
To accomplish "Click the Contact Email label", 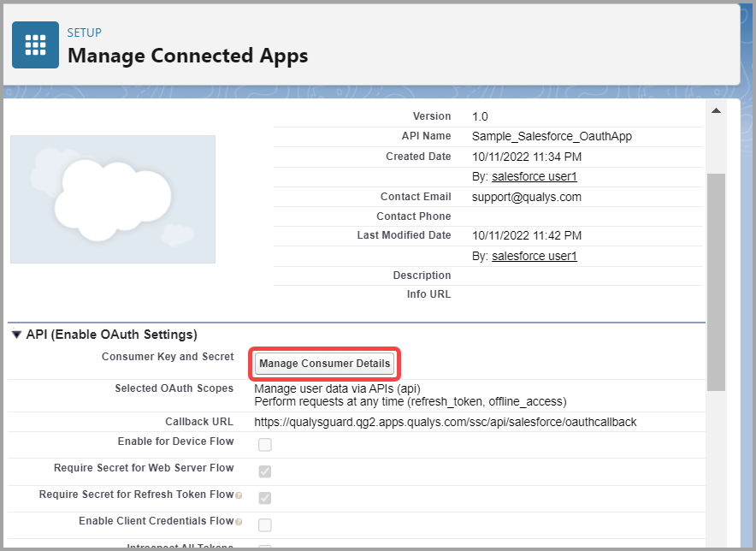I will pos(416,197).
